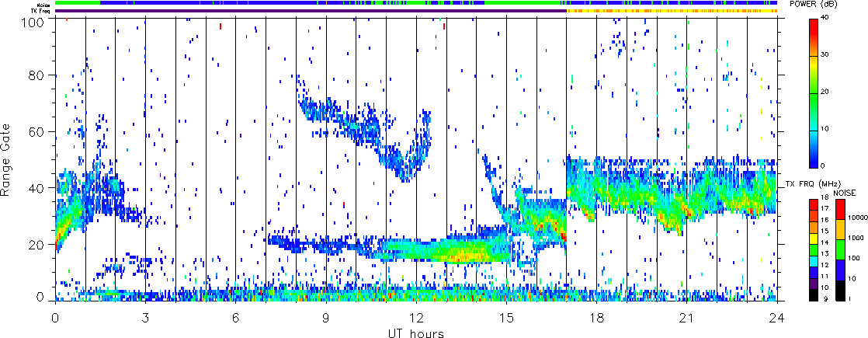The image size is (868, 338).
Task: Pick the red top swatch on NOISE scale
Action: pyautogui.click(x=840, y=210)
